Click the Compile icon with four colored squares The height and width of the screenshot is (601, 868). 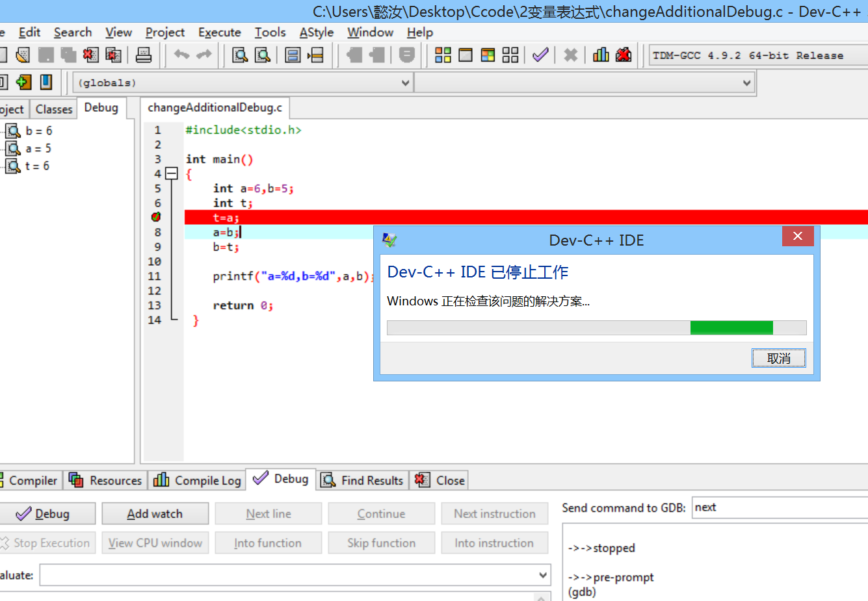443,55
